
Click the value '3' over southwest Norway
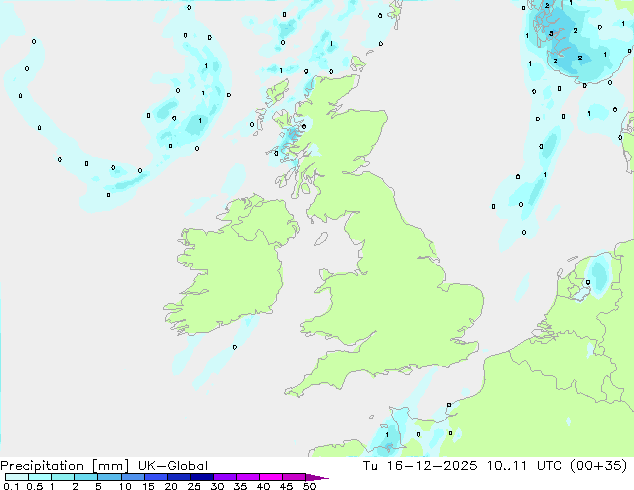pos(551,34)
